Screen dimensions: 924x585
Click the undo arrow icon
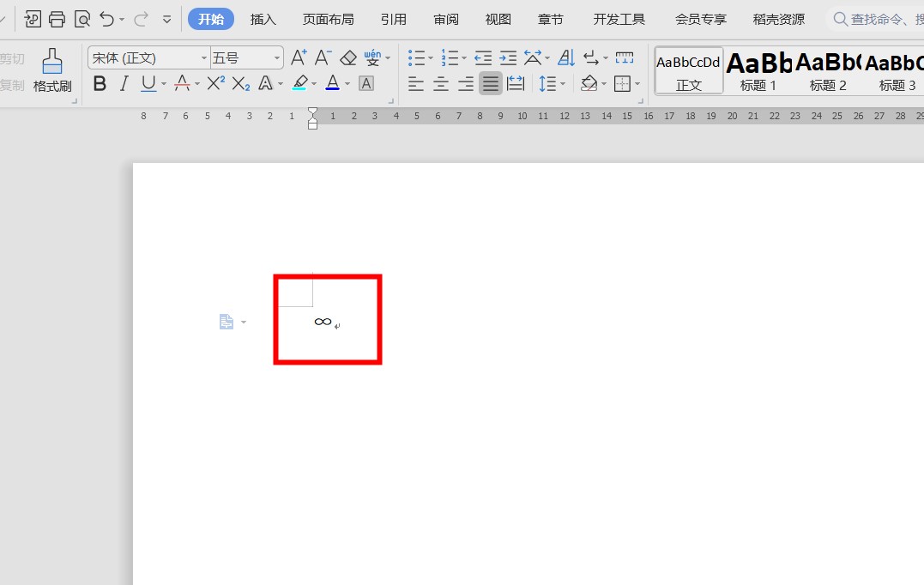[x=106, y=19]
